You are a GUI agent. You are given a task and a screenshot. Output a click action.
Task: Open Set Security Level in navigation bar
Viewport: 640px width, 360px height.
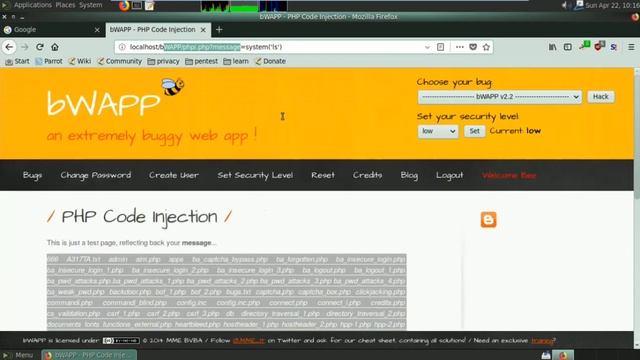(255, 175)
